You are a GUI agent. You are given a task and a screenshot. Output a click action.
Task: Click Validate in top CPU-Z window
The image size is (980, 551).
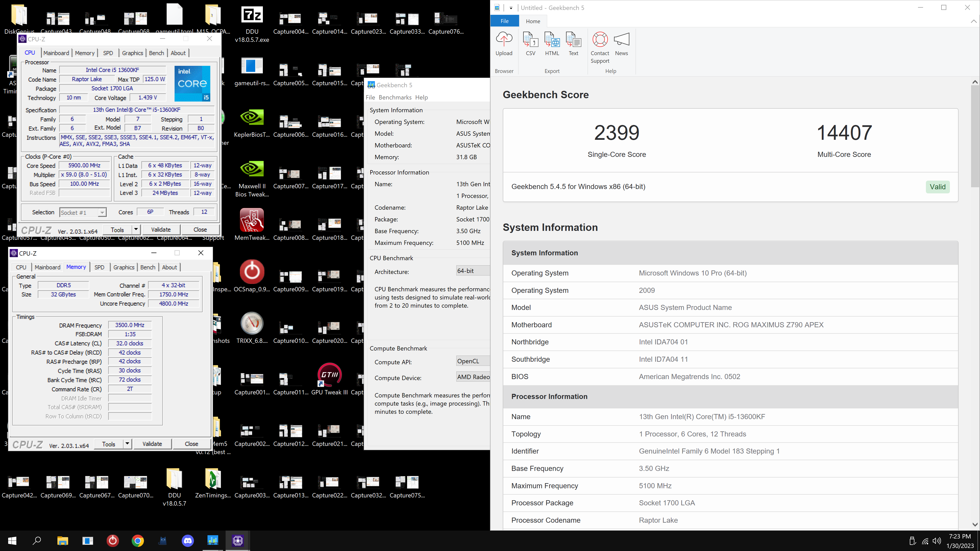(161, 229)
